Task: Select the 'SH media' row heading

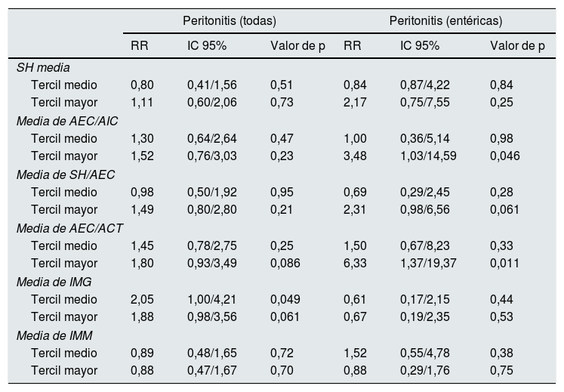Action: [x=43, y=67]
